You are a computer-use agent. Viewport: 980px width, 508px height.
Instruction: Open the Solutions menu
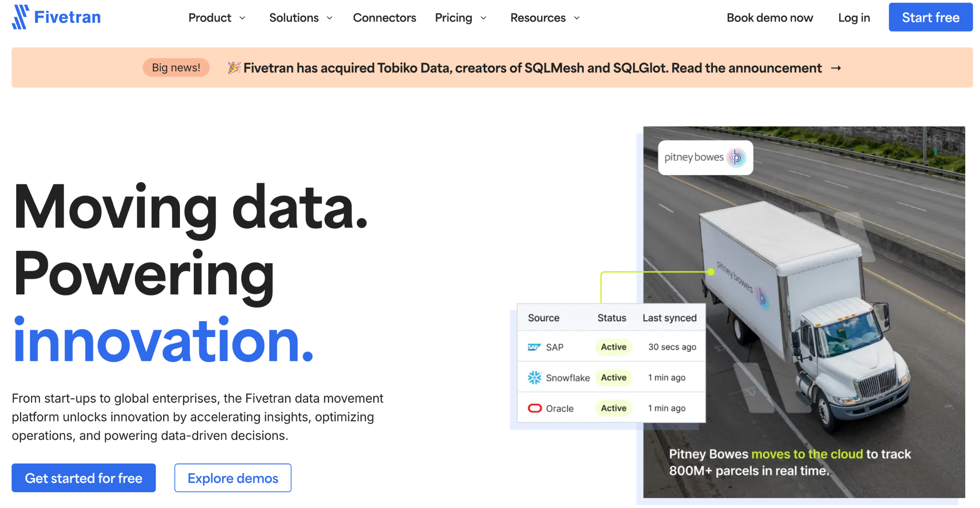[294, 18]
